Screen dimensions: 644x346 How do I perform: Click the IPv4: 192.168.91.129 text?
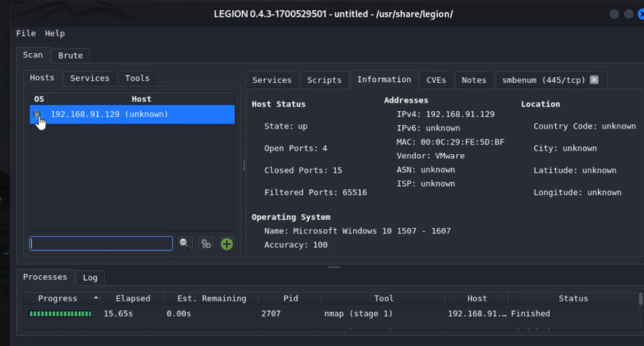click(445, 114)
